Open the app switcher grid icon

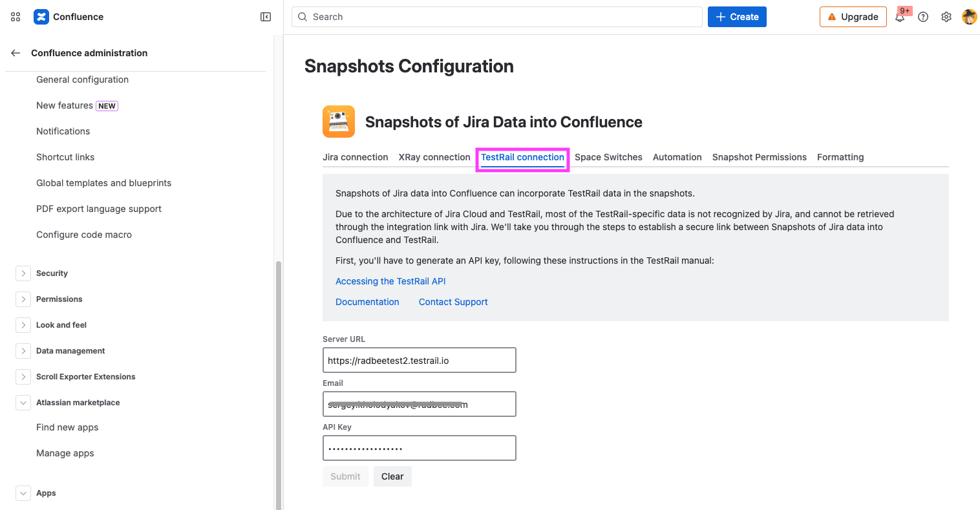click(x=16, y=17)
